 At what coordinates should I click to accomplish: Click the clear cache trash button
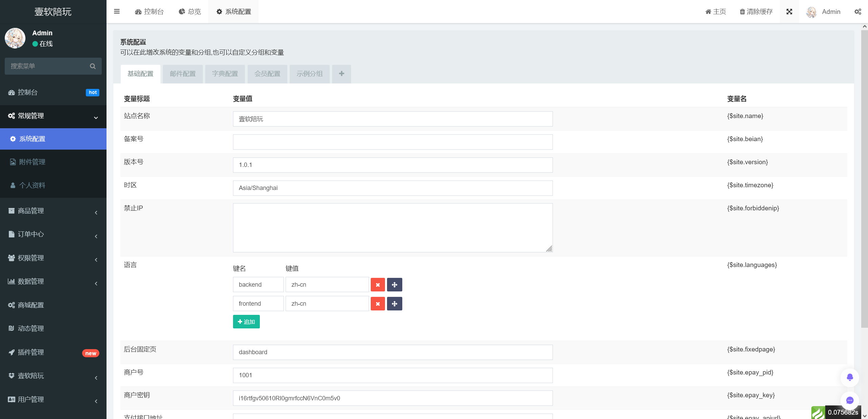point(756,12)
